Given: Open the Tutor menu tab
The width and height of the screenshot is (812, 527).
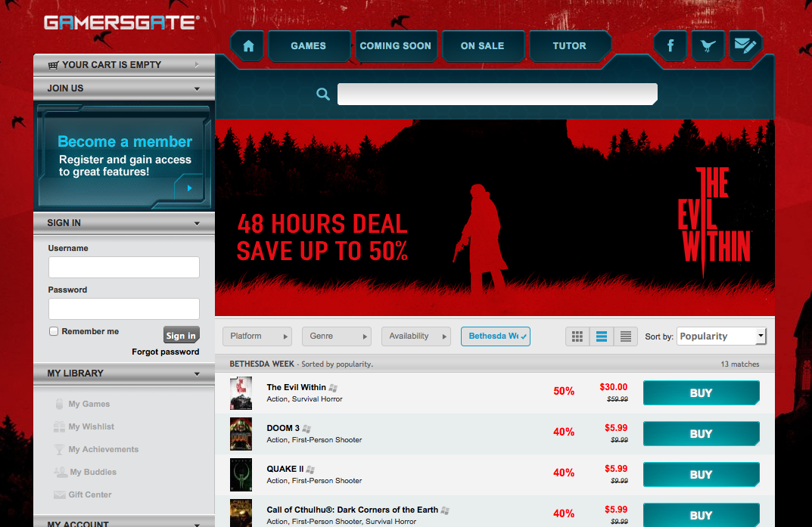Looking at the screenshot, I should (x=570, y=46).
